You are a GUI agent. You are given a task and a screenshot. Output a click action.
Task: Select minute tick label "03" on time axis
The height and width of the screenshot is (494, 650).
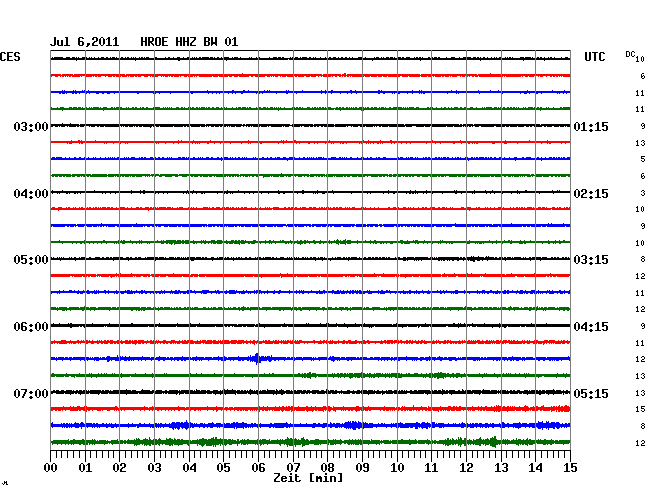coord(154,467)
